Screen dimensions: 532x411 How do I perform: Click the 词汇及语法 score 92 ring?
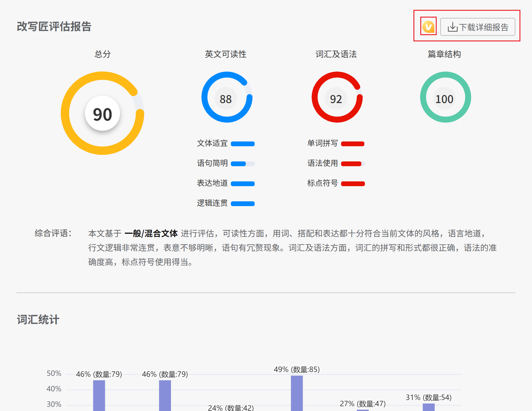[x=337, y=97]
